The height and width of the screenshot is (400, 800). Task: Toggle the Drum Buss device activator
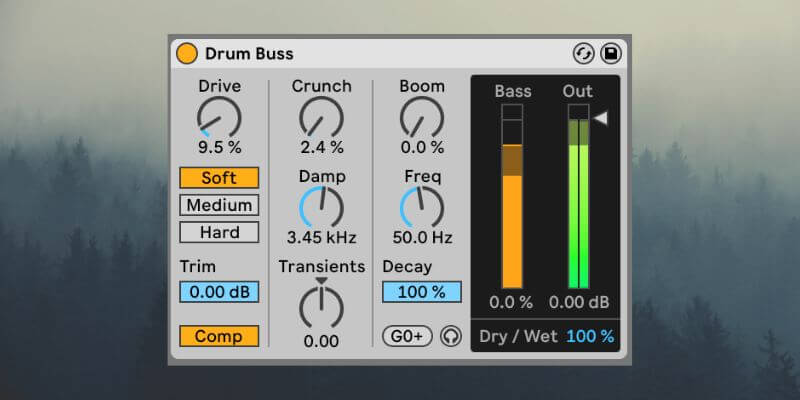187,54
